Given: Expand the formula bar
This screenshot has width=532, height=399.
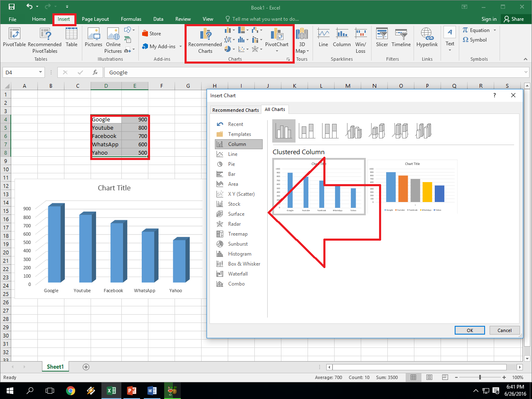Looking at the screenshot, I should pyautogui.click(x=526, y=72).
